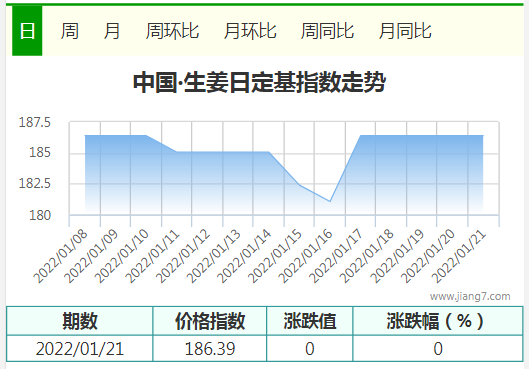Viewport: 529px width, 369px height.
Task: Click the 187.5 y-axis label
Action: pyautogui.click(x=34, y=122)
